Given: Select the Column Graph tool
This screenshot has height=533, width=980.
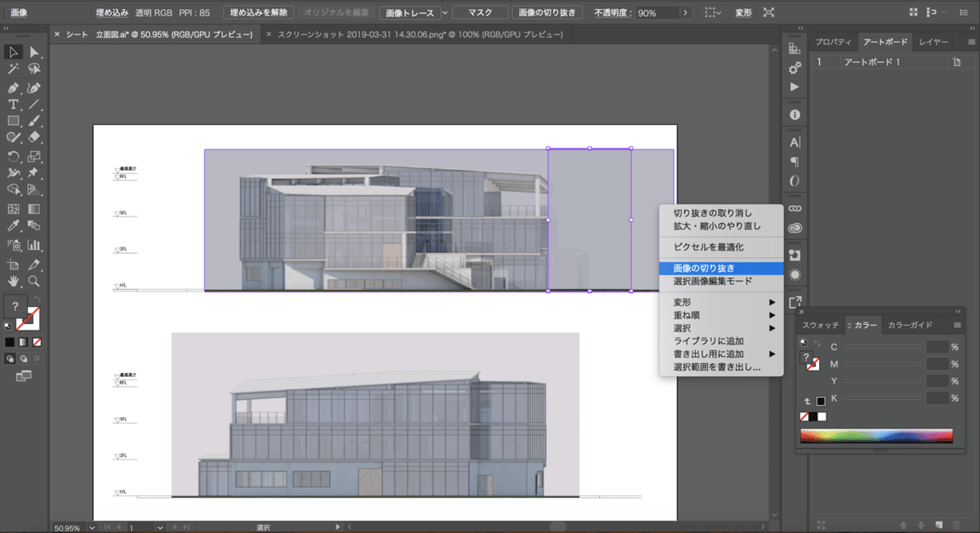Looking at the screenshot, I should click(34, 244).
